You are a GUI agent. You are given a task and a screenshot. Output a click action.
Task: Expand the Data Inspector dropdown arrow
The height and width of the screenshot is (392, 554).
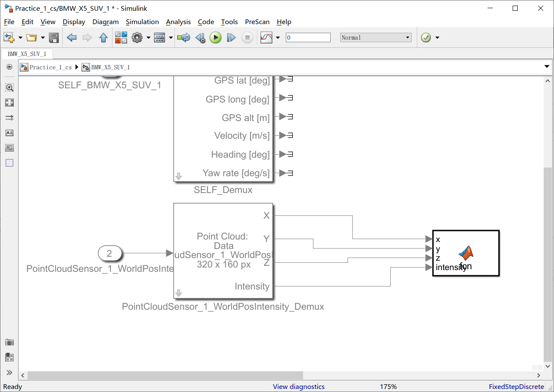point(278,38)
